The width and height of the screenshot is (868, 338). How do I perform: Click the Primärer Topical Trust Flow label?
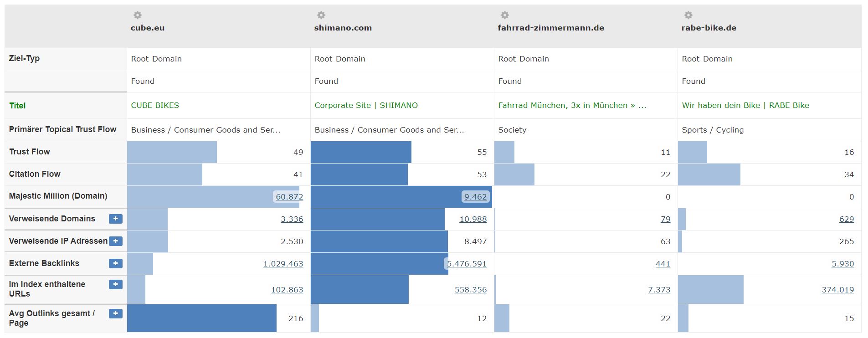62,129
